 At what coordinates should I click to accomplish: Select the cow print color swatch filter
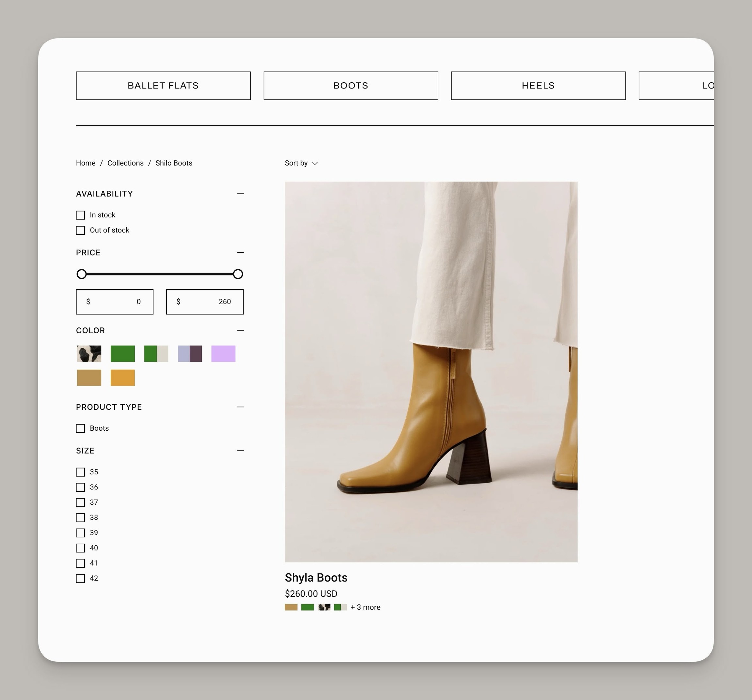point(89,354)
